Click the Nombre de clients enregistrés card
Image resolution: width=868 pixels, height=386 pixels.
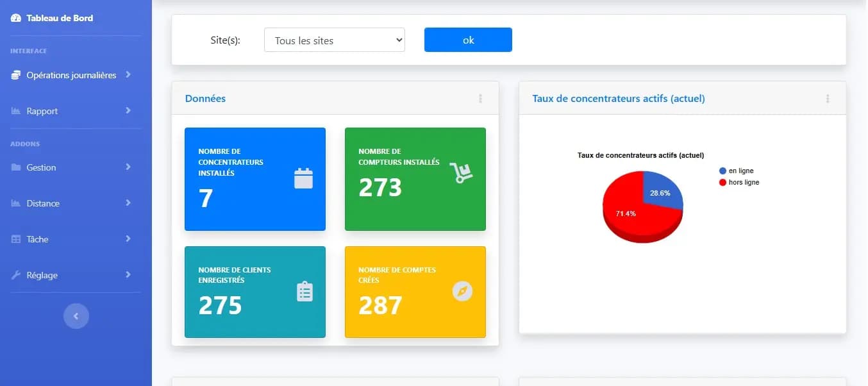tap(255, 292)
